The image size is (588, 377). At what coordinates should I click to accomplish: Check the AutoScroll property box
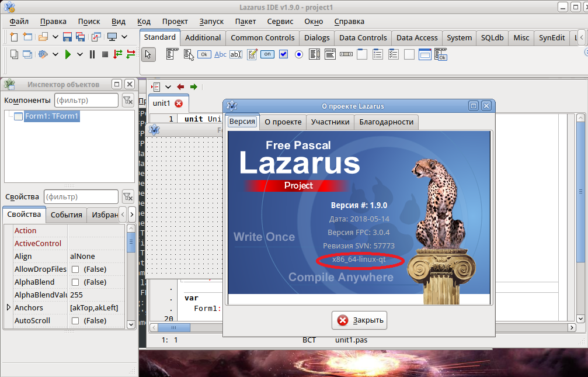coord(75,321)
